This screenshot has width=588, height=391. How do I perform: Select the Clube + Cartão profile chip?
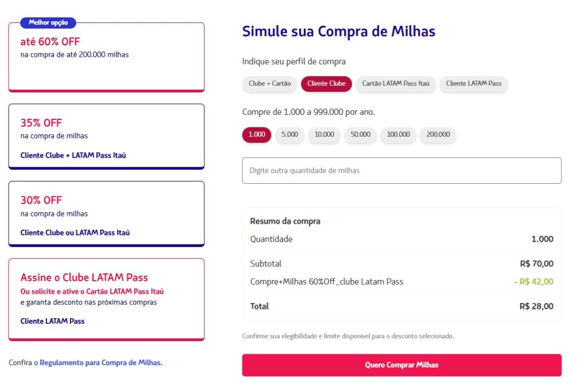tap(269, 84)
